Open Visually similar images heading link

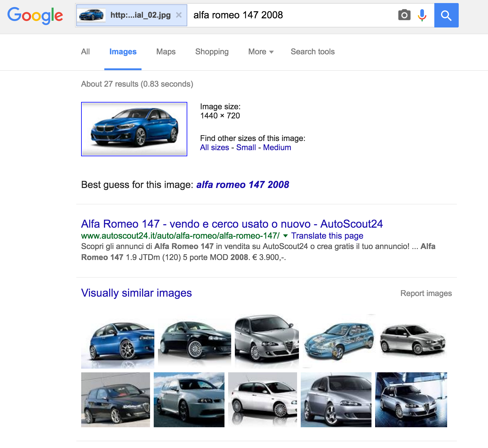click(136, 293)
